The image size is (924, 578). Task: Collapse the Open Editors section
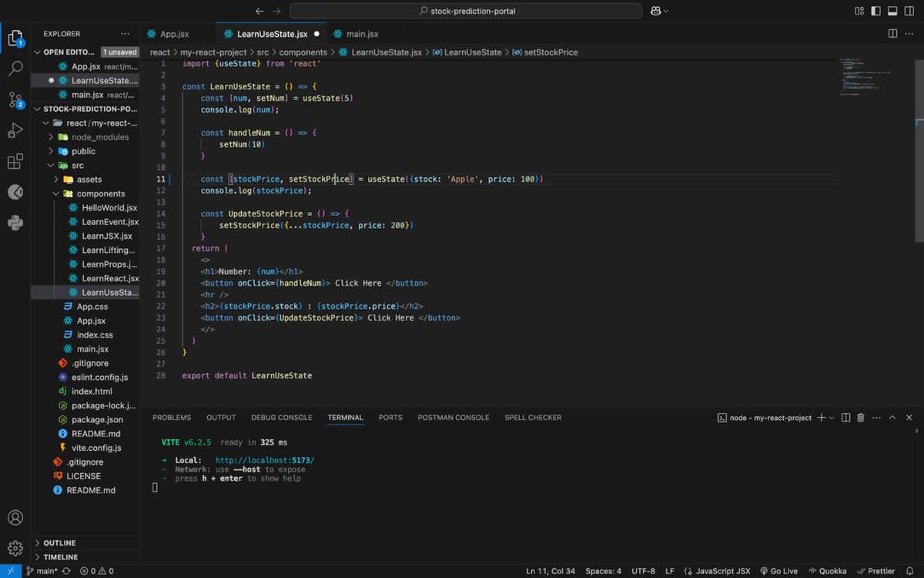(38, 52)
